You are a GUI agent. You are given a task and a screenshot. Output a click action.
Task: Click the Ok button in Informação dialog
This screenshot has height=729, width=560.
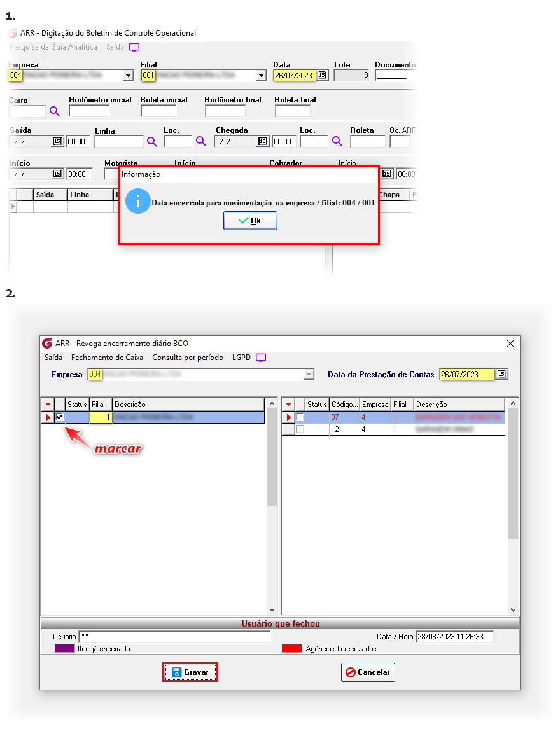point(250,220)
